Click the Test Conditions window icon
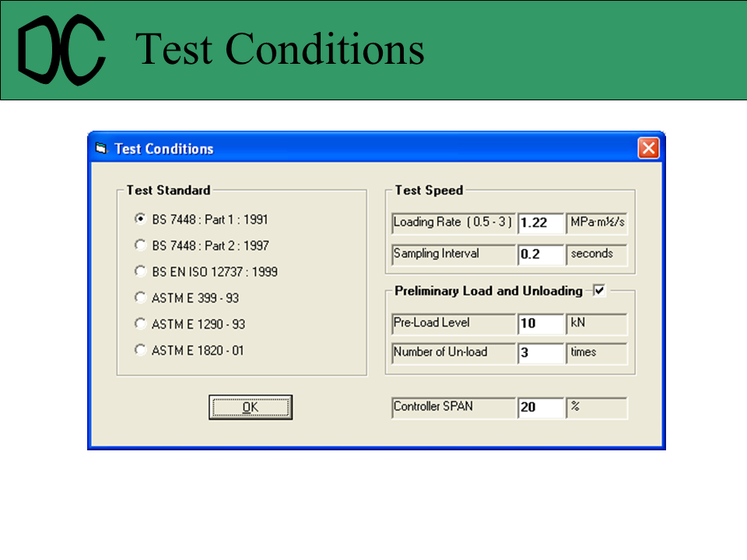The height and width of the screenshot is (560, 747). pyautogui.click(x=100, y=149)
